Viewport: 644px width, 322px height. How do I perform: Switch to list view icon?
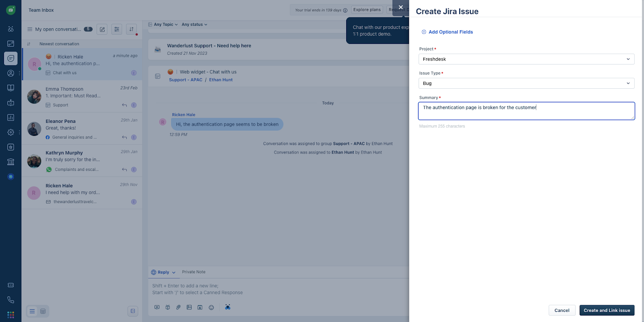tap(32, 311)
